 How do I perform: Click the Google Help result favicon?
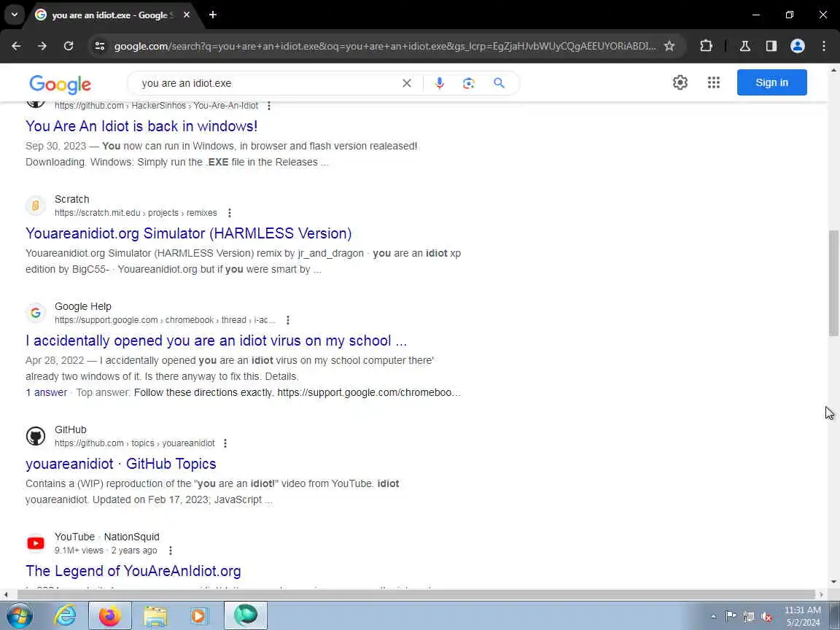[x=35, y=313]
